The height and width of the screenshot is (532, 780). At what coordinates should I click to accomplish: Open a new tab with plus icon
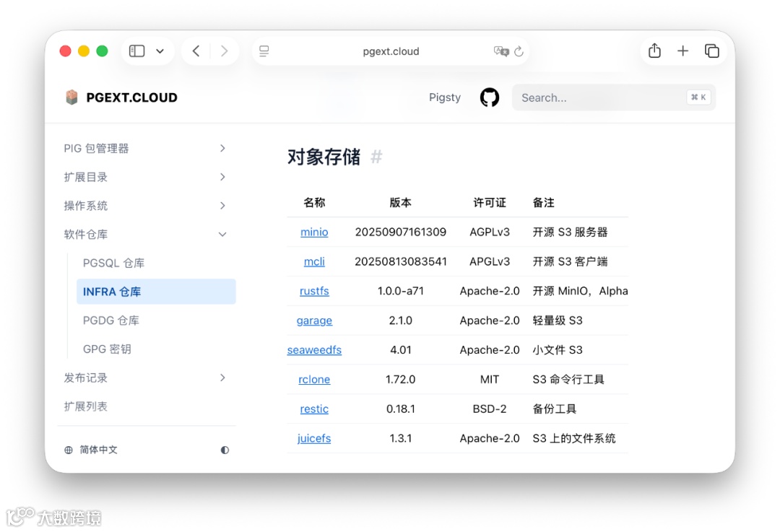[683, 51]
